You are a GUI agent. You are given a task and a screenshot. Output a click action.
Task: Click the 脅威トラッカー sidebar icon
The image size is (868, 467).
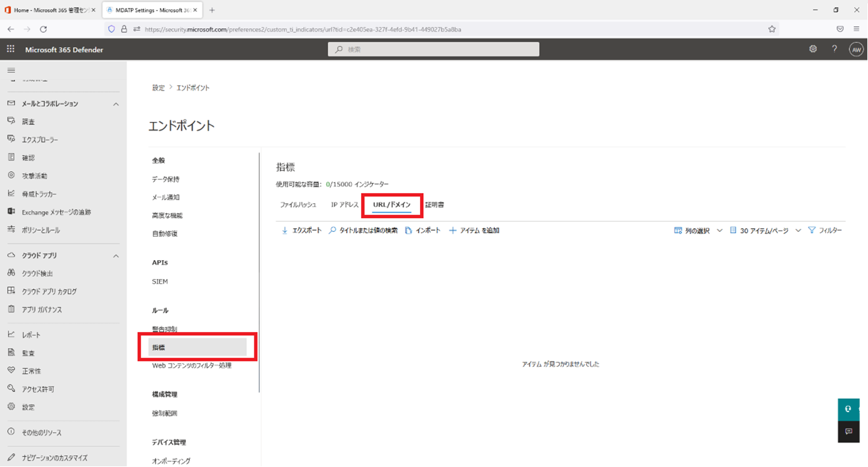[x=11, y=194]
